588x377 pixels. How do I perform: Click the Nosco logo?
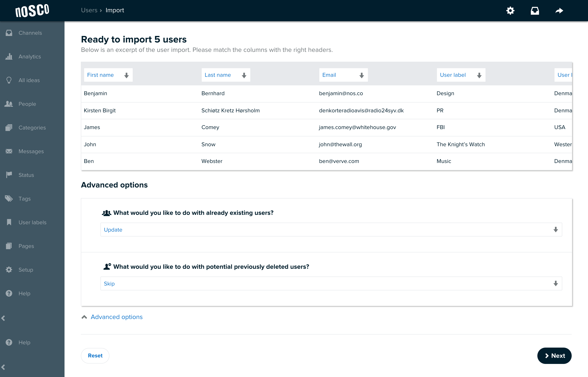[32, 11]
